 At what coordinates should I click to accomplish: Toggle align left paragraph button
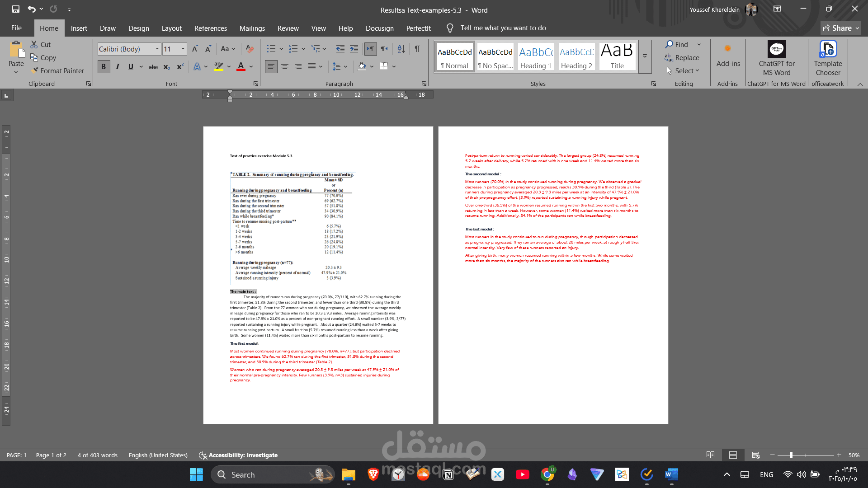click(x=271, y=66)
